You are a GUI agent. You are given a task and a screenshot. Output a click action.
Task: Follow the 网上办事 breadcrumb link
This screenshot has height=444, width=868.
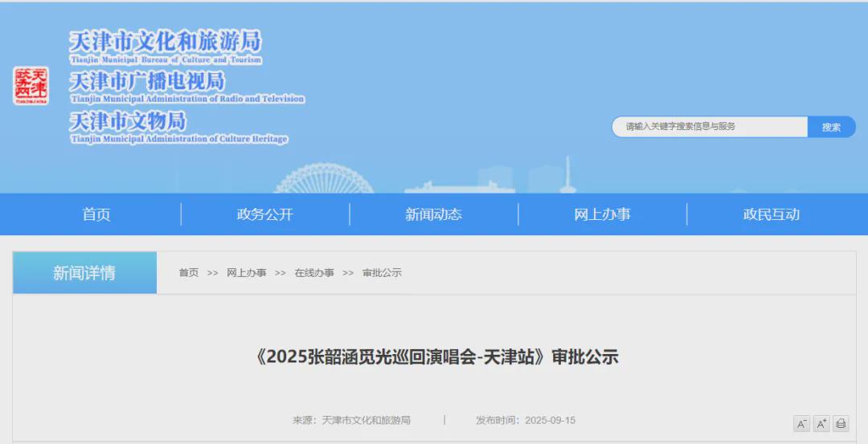click(x=247, y=273)
